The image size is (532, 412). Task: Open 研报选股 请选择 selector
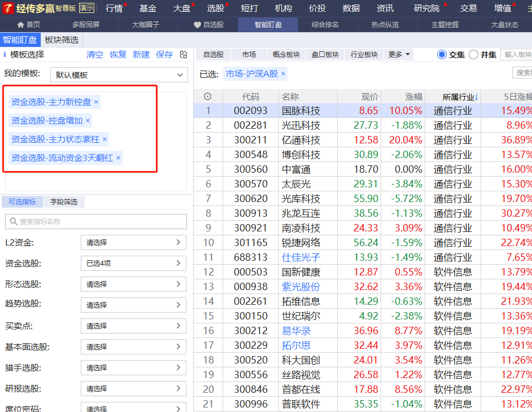coord(133,389)
